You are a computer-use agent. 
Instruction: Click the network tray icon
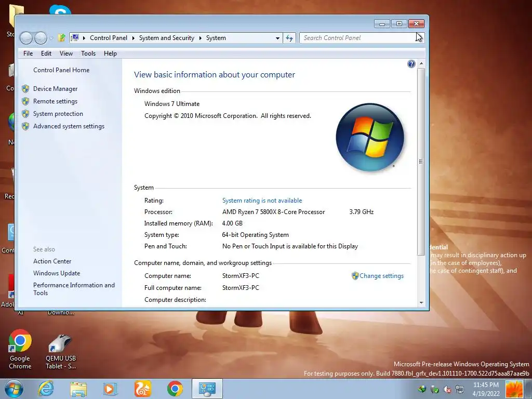click(459, 389)
